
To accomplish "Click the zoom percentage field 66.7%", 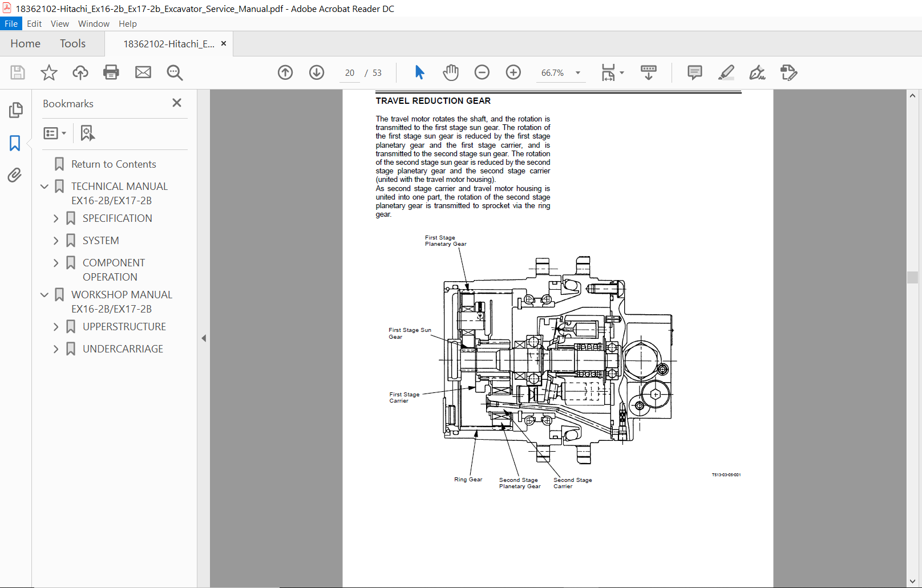I will (552, 73).
